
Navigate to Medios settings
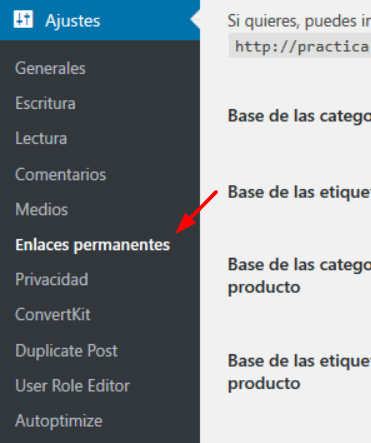(42, 209)
